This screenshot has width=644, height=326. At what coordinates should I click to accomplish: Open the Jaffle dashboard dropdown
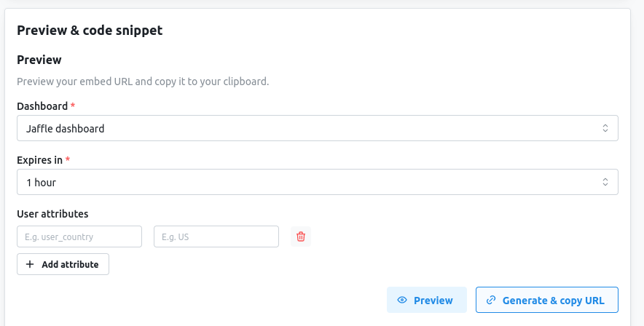click(x=318, y=128)
